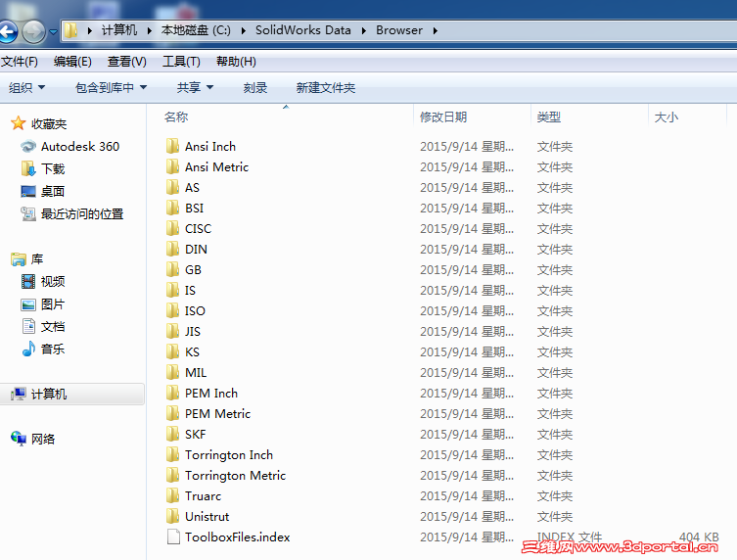Select the PEM Metric folder name
This screenshot has height=560, width=737.
(x=217, y=414)
